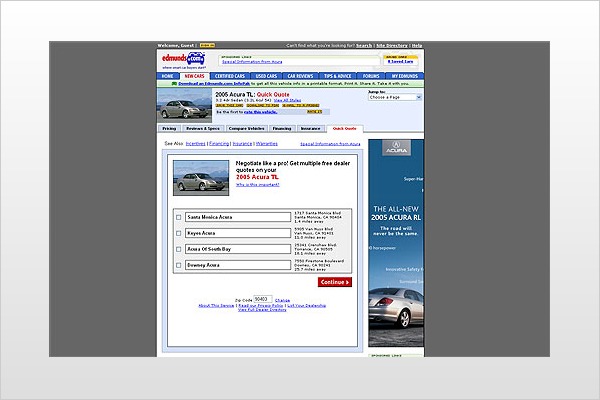600x400 pixels.
Task: Click the first yellow button under View All Styles
Action: 229,105
